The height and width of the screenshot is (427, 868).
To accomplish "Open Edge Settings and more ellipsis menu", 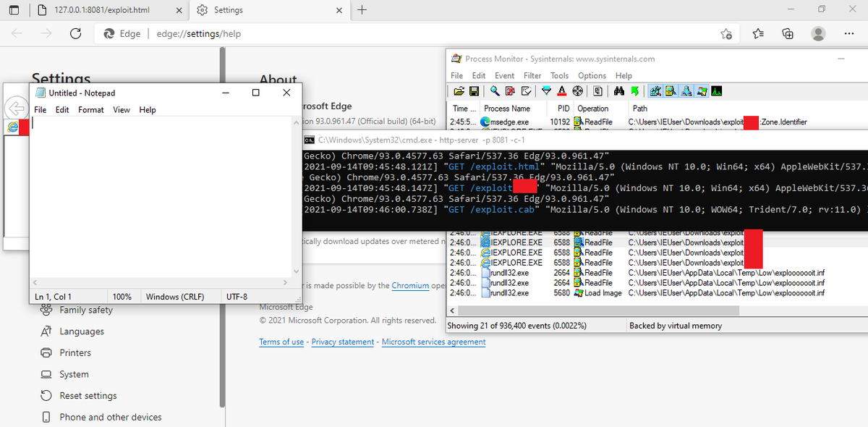I will (849, 33).
